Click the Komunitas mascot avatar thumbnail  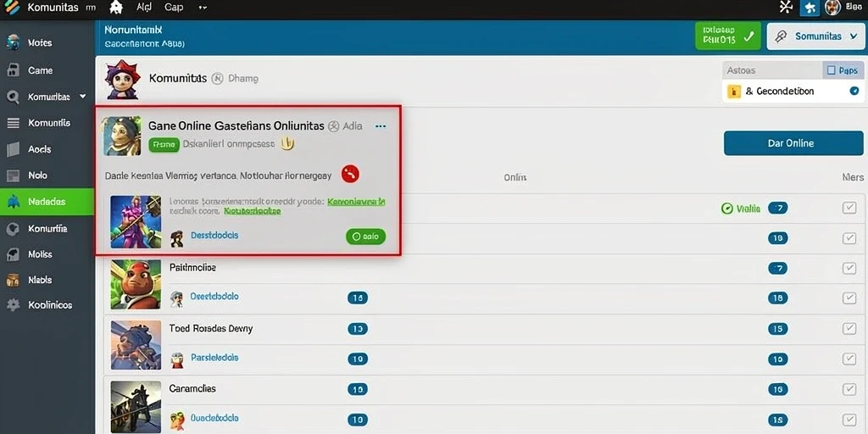pos(122,79)
